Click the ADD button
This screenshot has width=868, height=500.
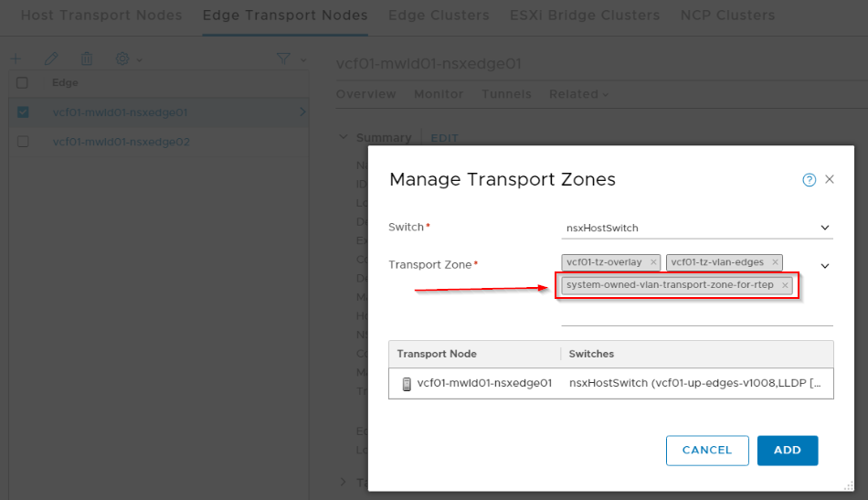tap(787, 450)
